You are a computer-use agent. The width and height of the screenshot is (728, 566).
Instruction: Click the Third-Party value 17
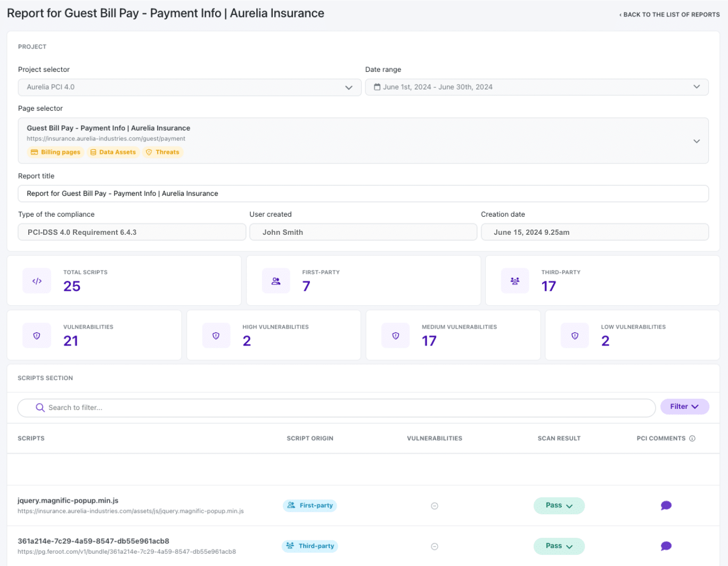pos(549,286)
